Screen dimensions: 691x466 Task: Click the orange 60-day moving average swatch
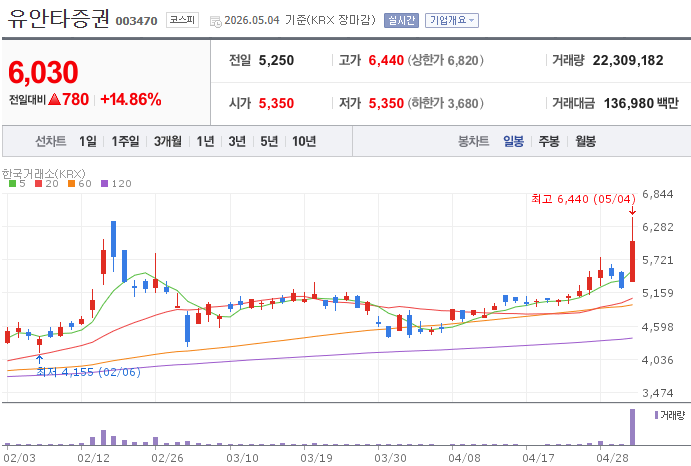tap(71, 183)
